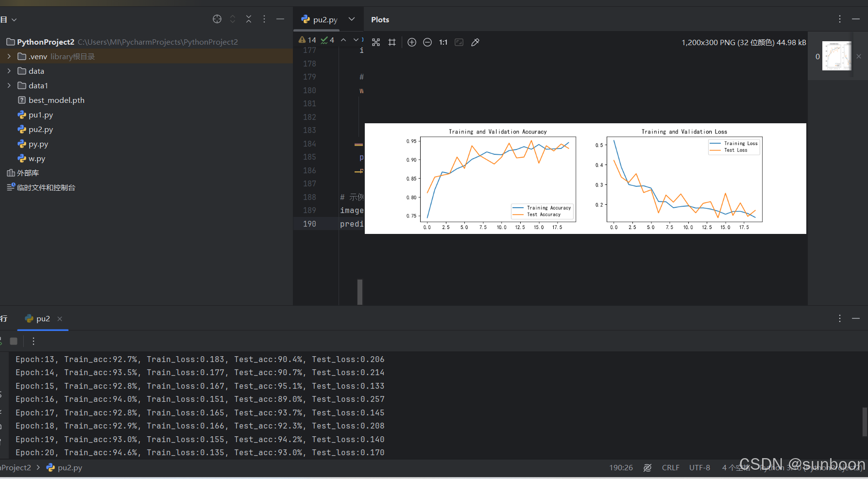This screenshot has width=868, height=479.
Task: Change CRLF line separator setting
Action: click(x=670, y=467)
